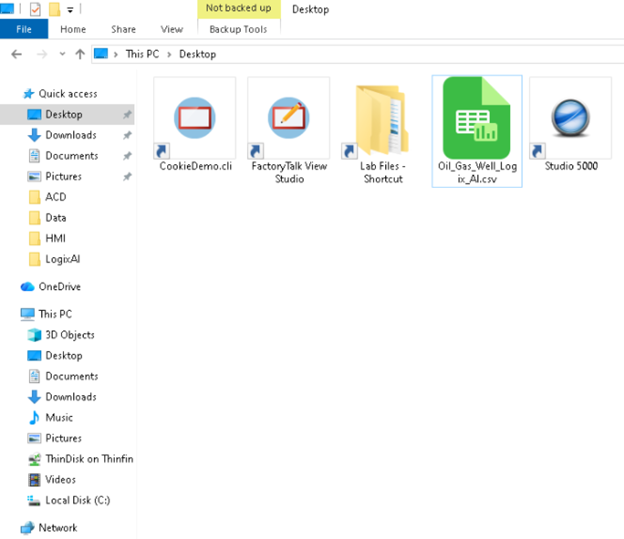Go up one level with Up arrow
Screen dimensions: 624x539
(x=80, y=54)
